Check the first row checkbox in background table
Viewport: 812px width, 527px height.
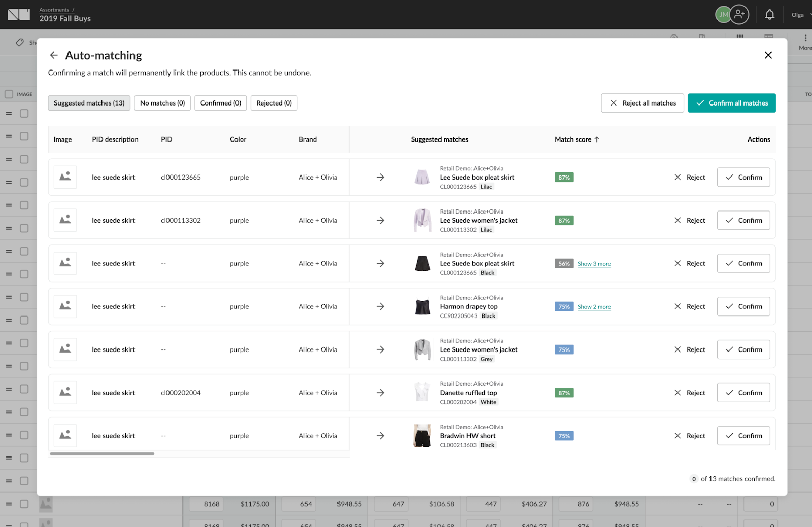point(24,114)
